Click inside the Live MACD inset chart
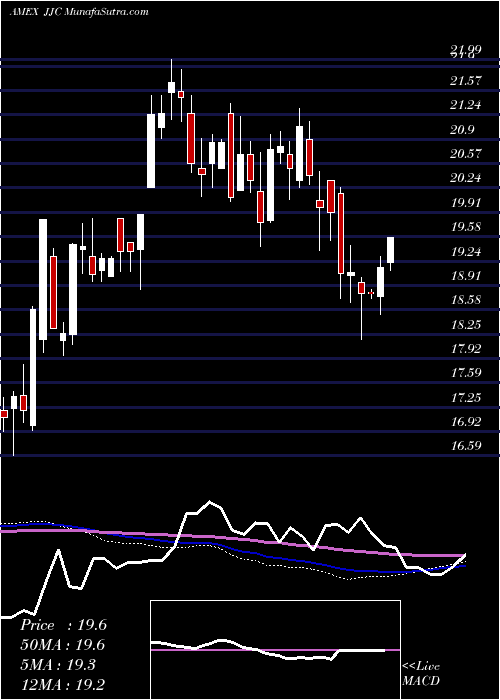 pos(275,650)
